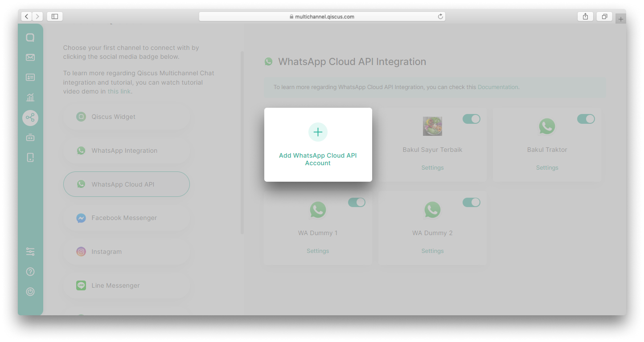
Task: Toggle the WA Dummy 2 switch
Action: point(471,203)
